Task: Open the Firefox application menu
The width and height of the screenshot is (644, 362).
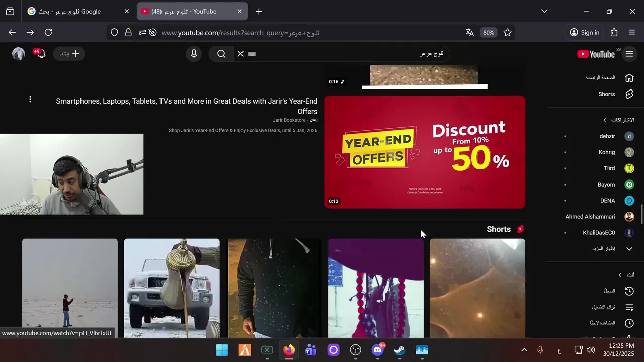Action: pos(632,32)
